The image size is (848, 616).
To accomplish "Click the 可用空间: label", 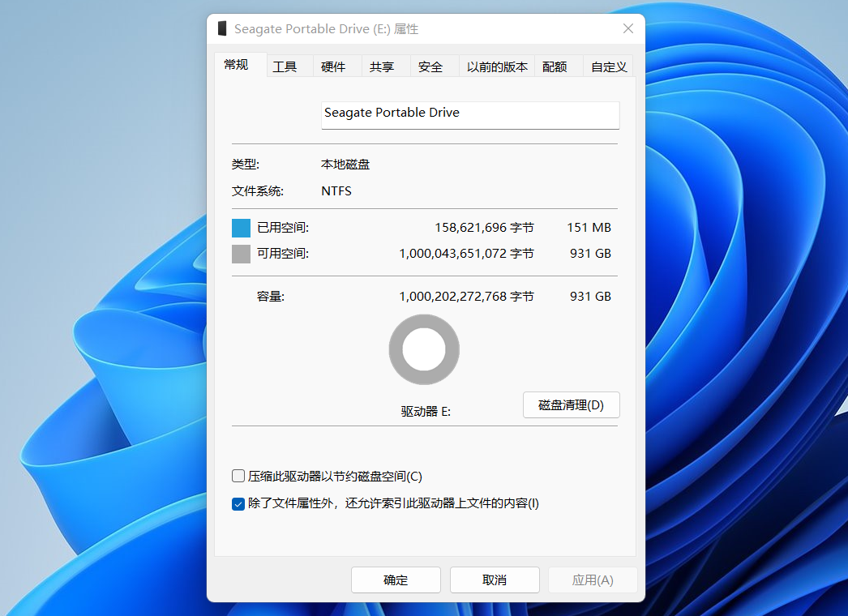I will [283, 254].
